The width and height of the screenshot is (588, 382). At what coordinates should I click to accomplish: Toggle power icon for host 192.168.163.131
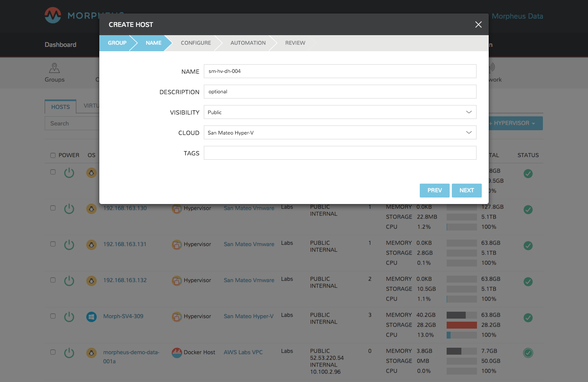click(x=69, y=245)
